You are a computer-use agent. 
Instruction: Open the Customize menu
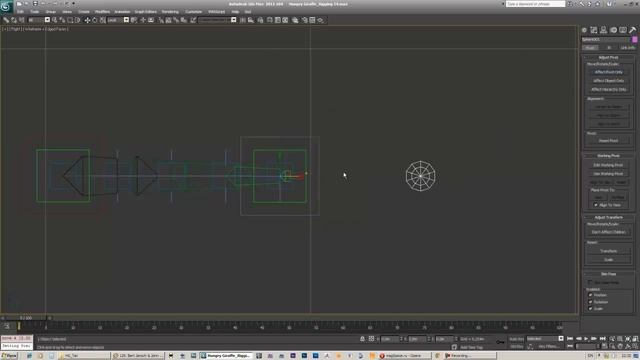193,12
